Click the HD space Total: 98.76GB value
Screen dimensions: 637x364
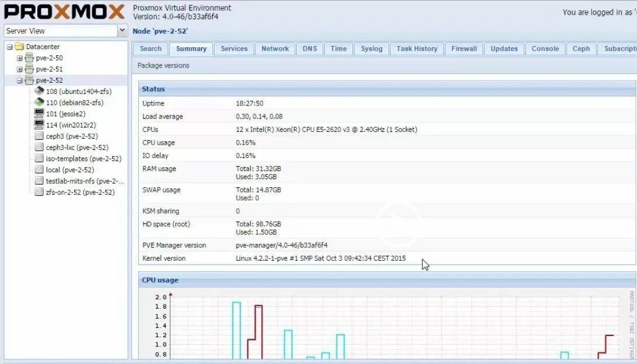pos(258,224)
